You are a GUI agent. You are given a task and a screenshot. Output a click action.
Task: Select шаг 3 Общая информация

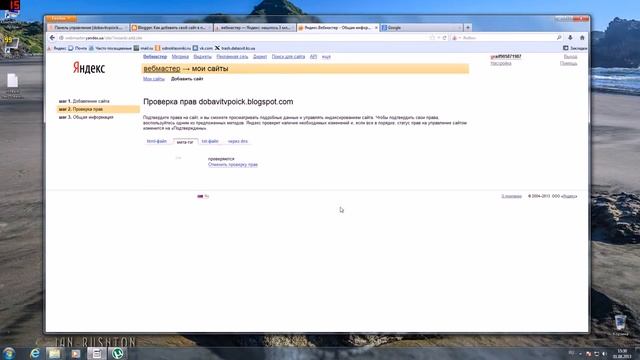coord(86,117)
